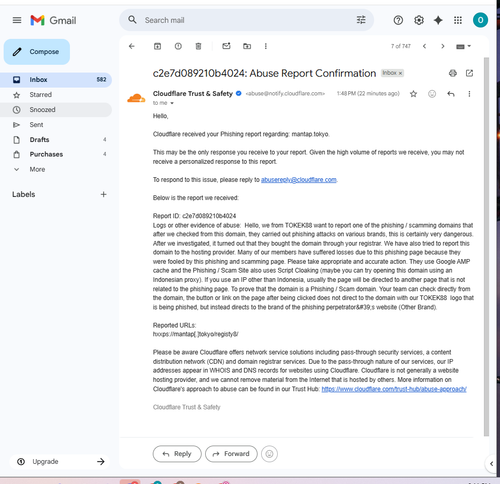Click the '7 of 747' counter
The width and height of the screenshot is (500, 484).
pos(401,46)
